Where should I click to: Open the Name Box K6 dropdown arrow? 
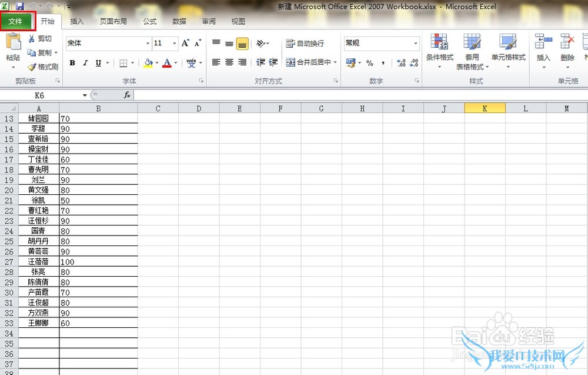pyautogui.click(x=85, y=95)
